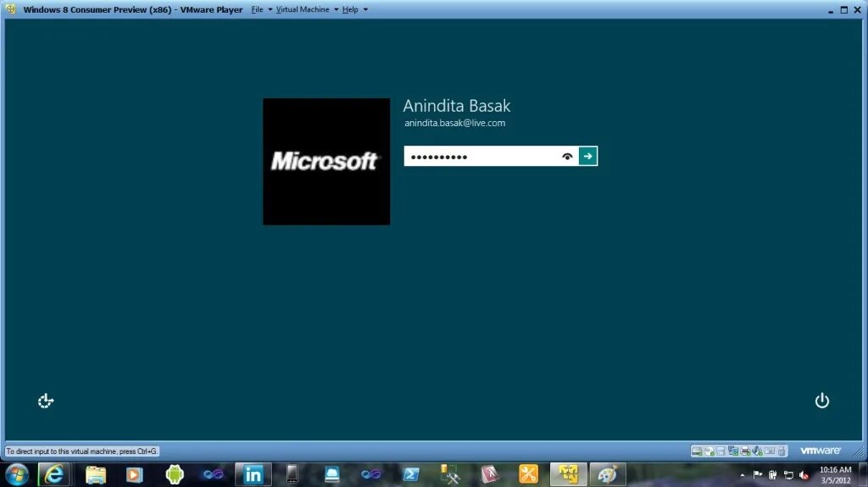Open the Paint palette taskbar icon
868x487 pixels.
point(607,475)
